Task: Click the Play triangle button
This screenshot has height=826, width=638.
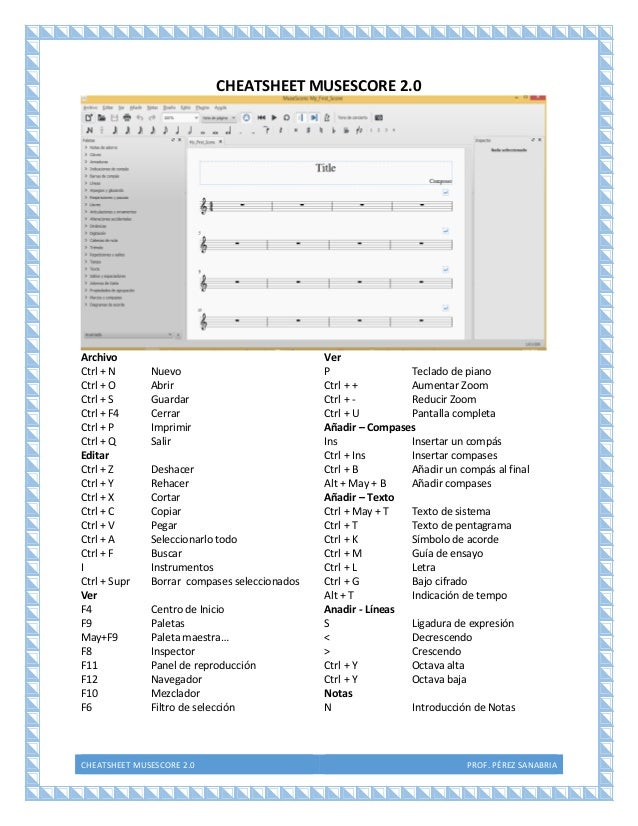Action: click(274, 118)
